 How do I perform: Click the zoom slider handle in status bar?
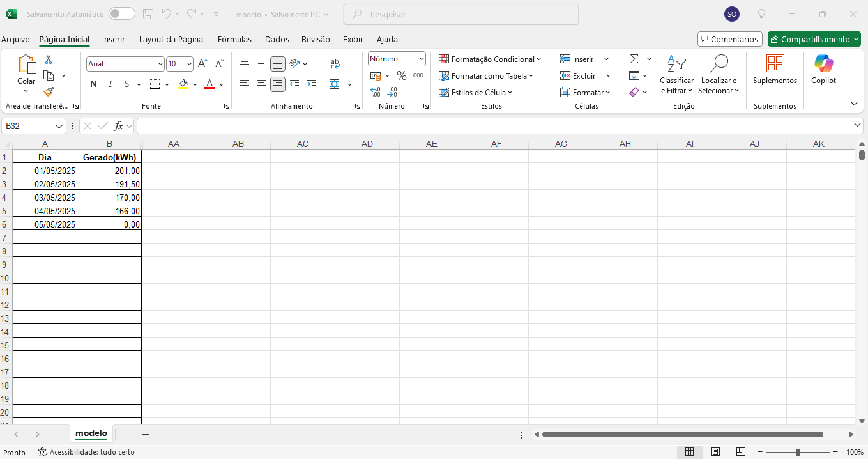pyautogui.click(x=798, y=452)
